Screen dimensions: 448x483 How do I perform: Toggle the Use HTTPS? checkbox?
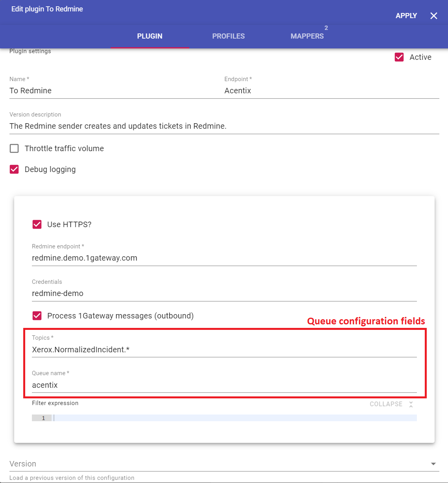point(37,224)
